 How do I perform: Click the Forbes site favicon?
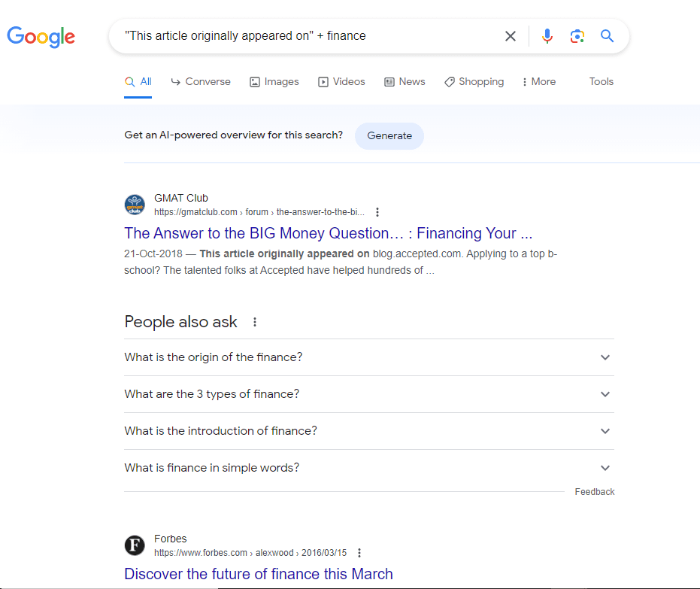coord(135,545)
